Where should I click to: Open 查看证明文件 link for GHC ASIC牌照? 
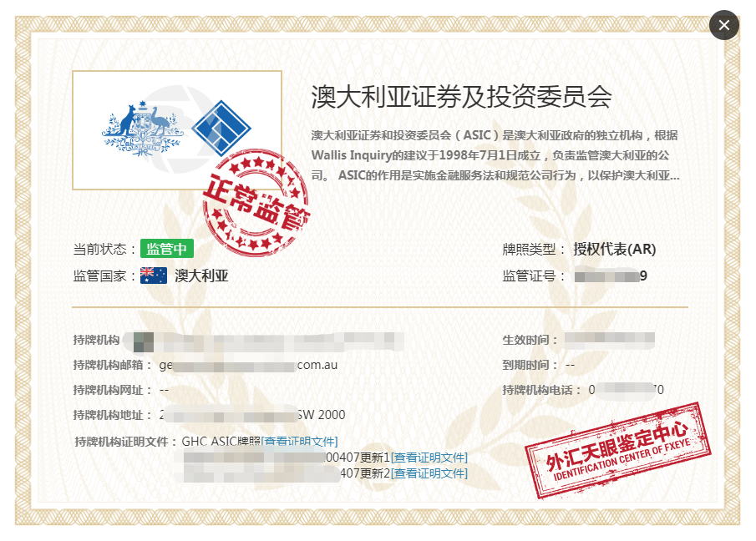[300, 442]
